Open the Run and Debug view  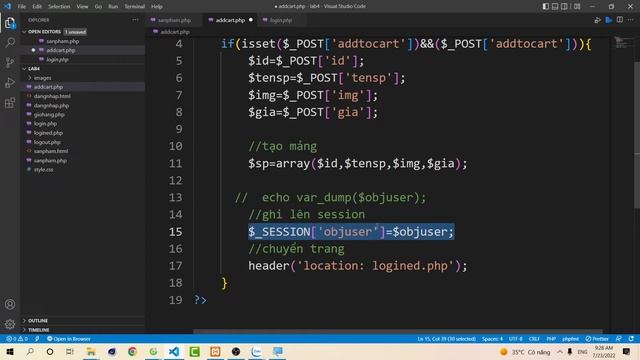10,82
